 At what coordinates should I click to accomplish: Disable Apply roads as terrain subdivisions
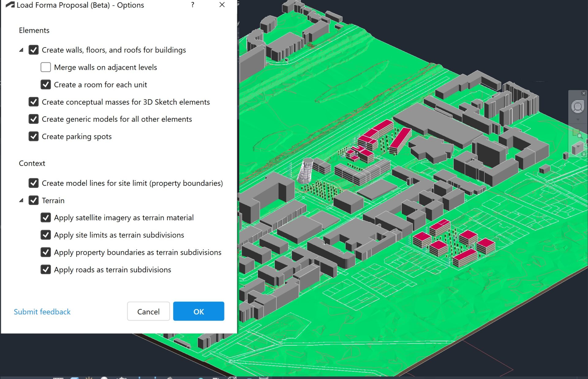(x=46, y=269)
